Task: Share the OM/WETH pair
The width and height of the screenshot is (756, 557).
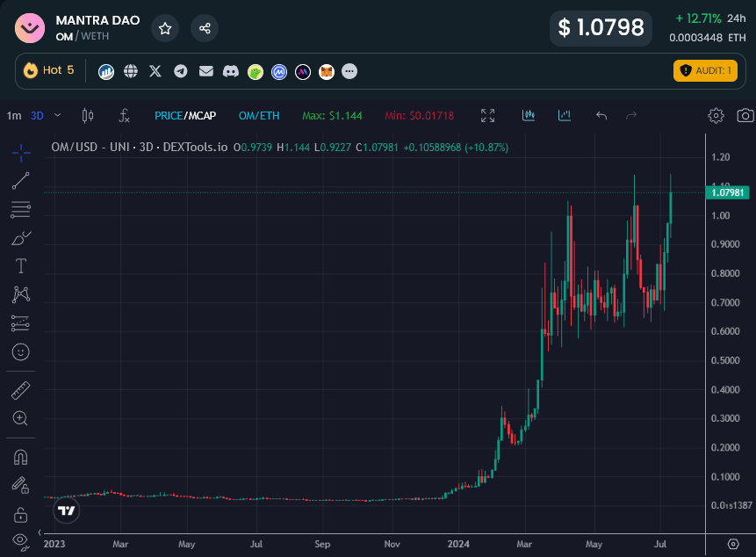Action: [205, 28]
